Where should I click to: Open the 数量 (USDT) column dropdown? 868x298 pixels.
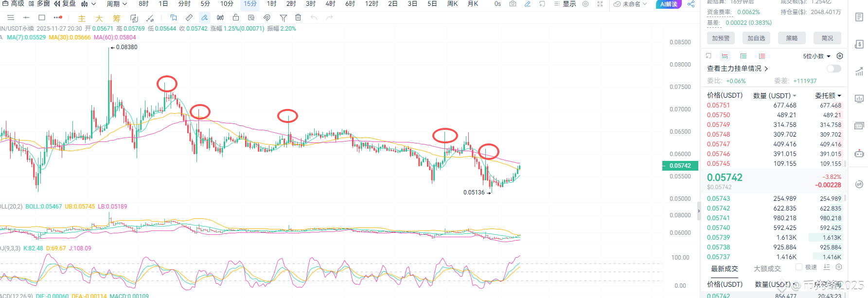click(775, 96)
